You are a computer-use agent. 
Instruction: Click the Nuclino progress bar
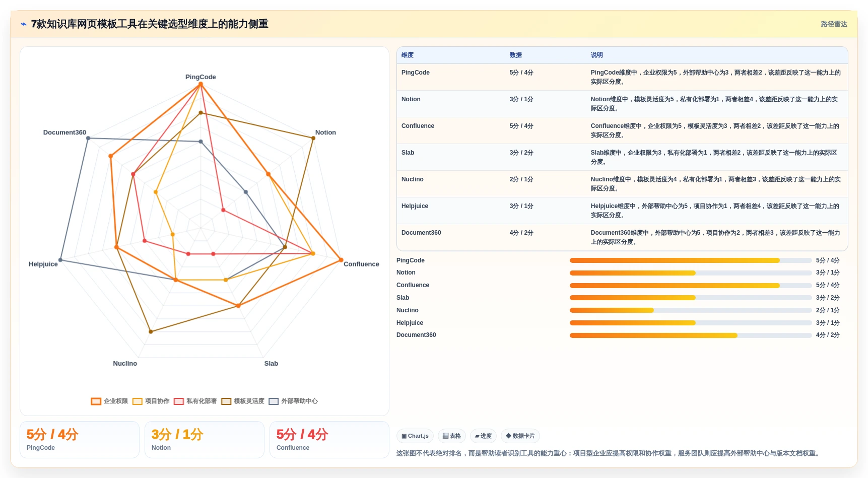pos(691,310)
